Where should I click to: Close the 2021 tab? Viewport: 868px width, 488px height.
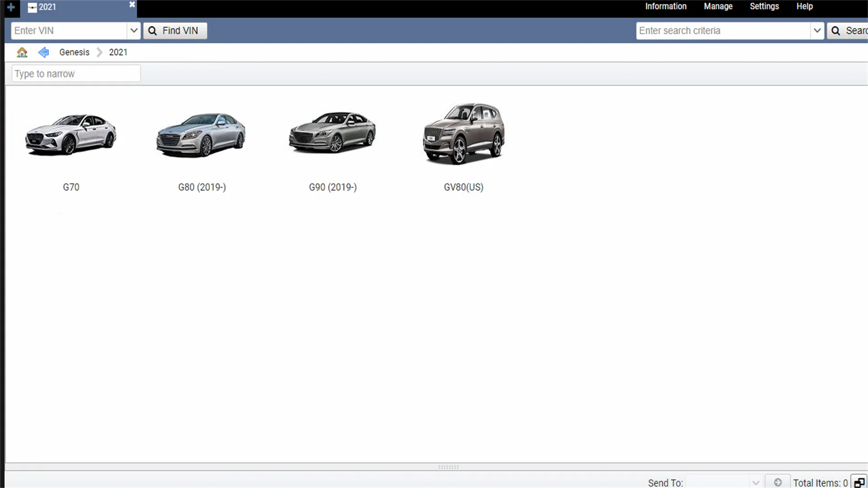132,5
